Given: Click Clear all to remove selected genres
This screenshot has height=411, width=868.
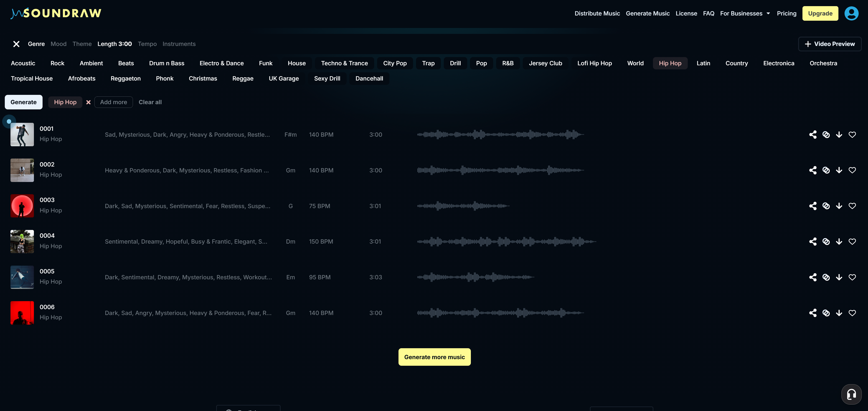Looking at the screenshot, I should coord(150,102).
